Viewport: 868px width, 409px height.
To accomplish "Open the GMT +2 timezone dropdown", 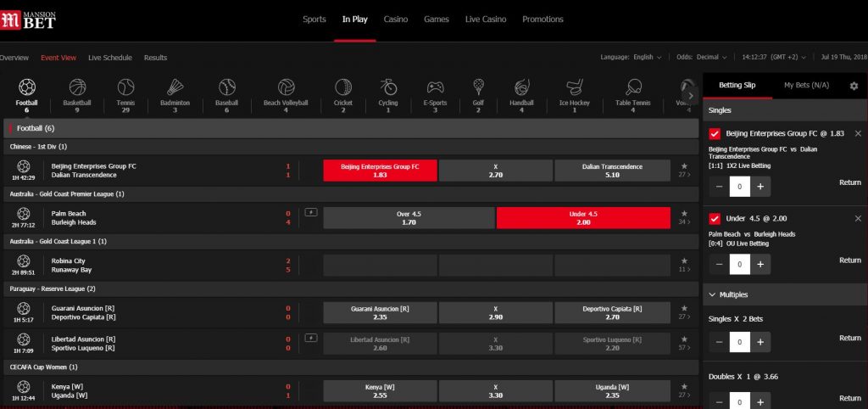I will [x=774, y=57].
